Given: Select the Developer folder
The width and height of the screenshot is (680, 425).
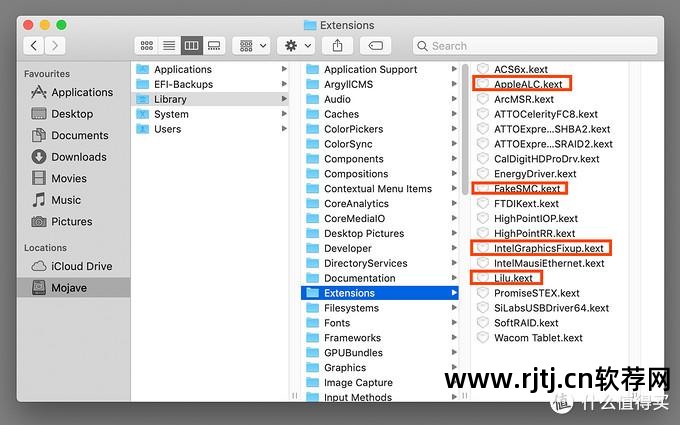Looking at the screenshot, I should coord(380,248).
